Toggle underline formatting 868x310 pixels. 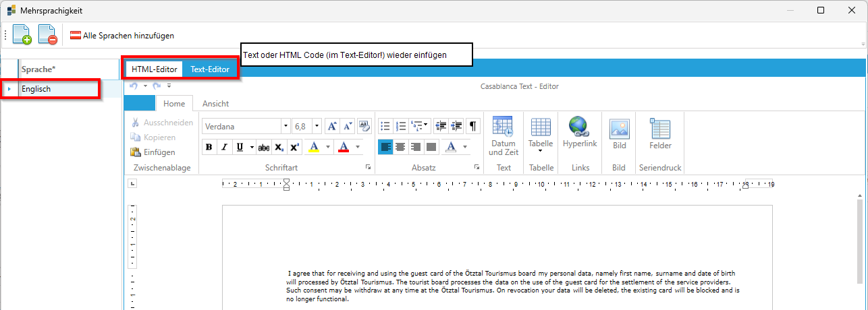tap(240, 147)
